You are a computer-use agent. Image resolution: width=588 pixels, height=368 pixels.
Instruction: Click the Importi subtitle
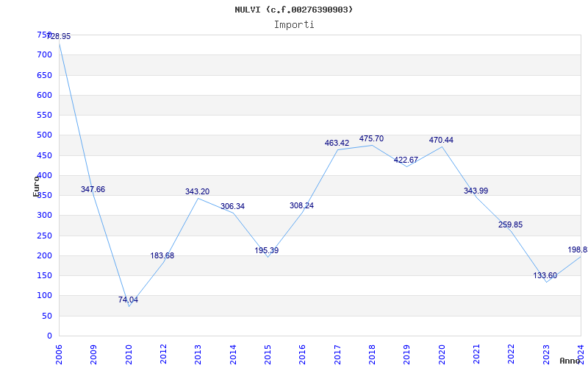294,25
